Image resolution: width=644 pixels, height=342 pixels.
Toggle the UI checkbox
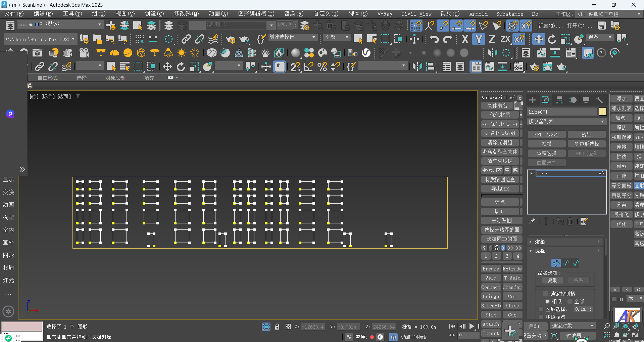(x=614, y=299)
